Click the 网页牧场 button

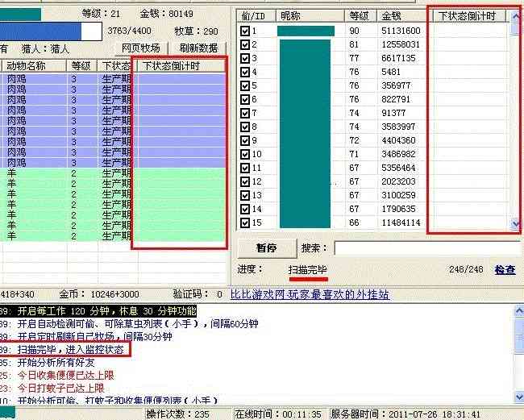(141, 48)
